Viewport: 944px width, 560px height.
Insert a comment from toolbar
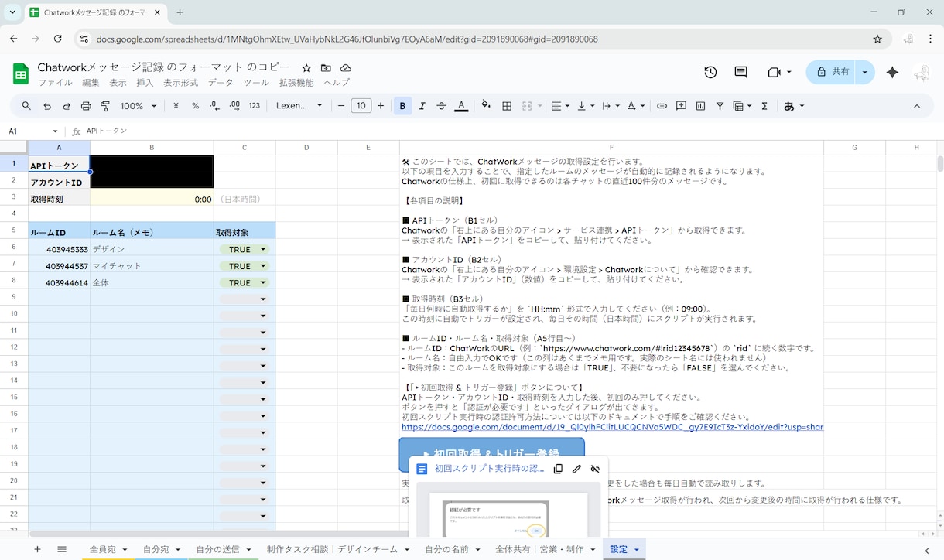click(681, 106)
